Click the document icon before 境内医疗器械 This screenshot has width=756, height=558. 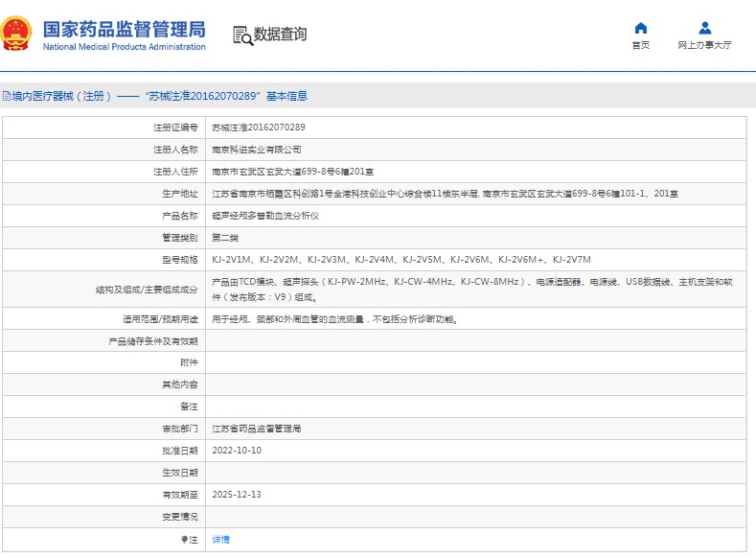tap(7, 96)
